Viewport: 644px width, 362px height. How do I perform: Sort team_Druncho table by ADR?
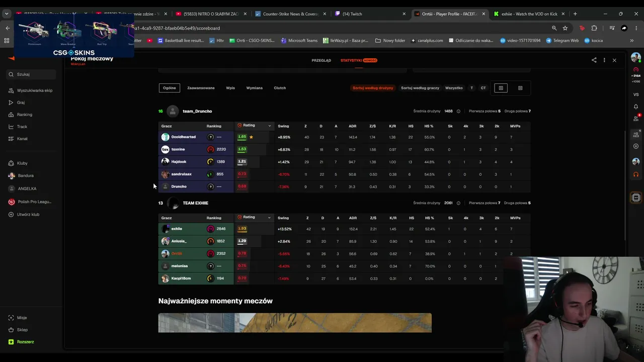353,126
